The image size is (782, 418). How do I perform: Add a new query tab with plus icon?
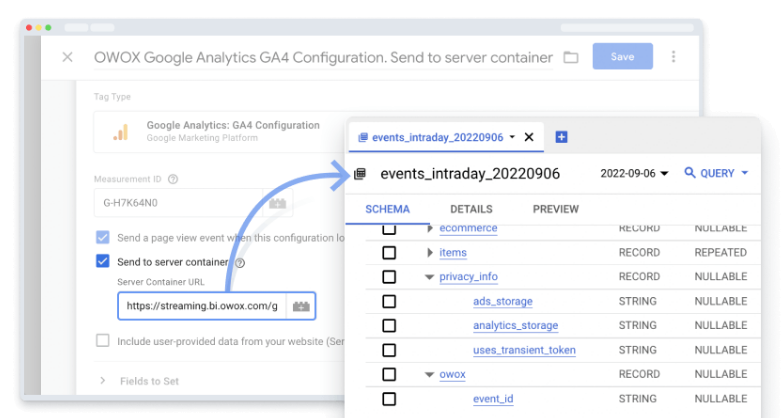click(561, 137)
